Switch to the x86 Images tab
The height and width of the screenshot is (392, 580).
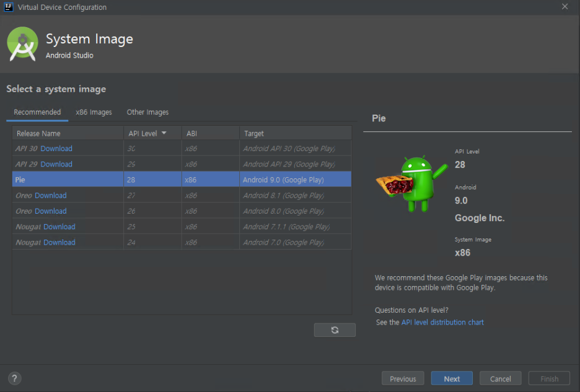point(94,112)
